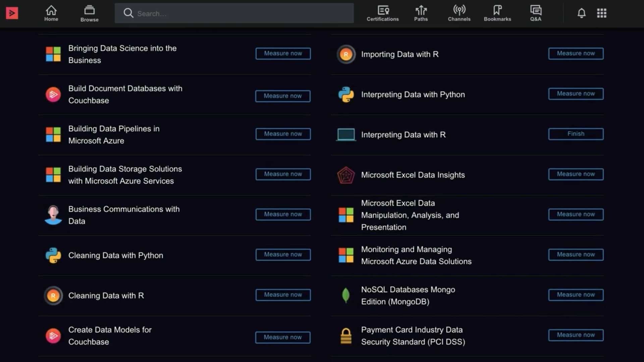Click the Create Data Models Couchbase icon

[x=53, y=336]
